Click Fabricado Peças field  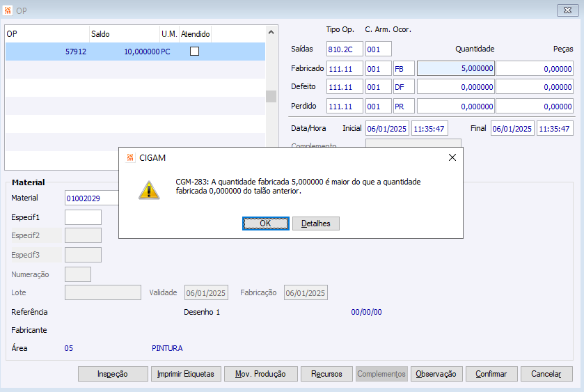535,68
